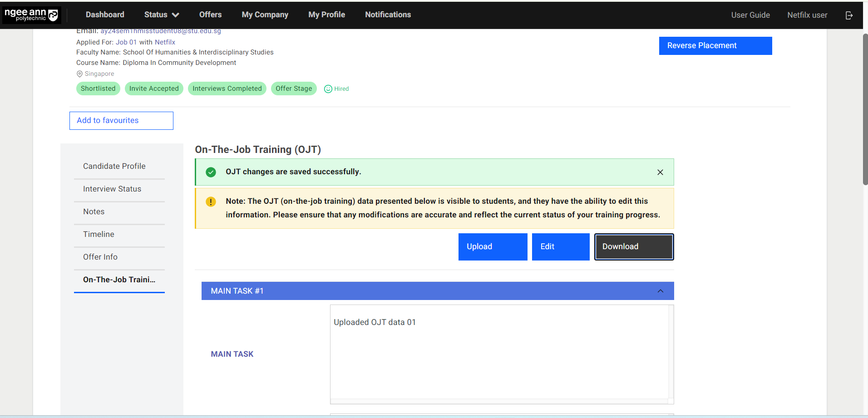Click the Job 01 link
The height and width of the screenshot is (418, 868).
(126, 42)
